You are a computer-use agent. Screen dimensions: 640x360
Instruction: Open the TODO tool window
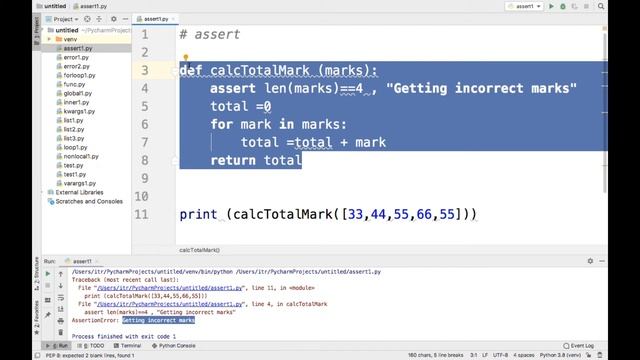(x=91, y=346)
